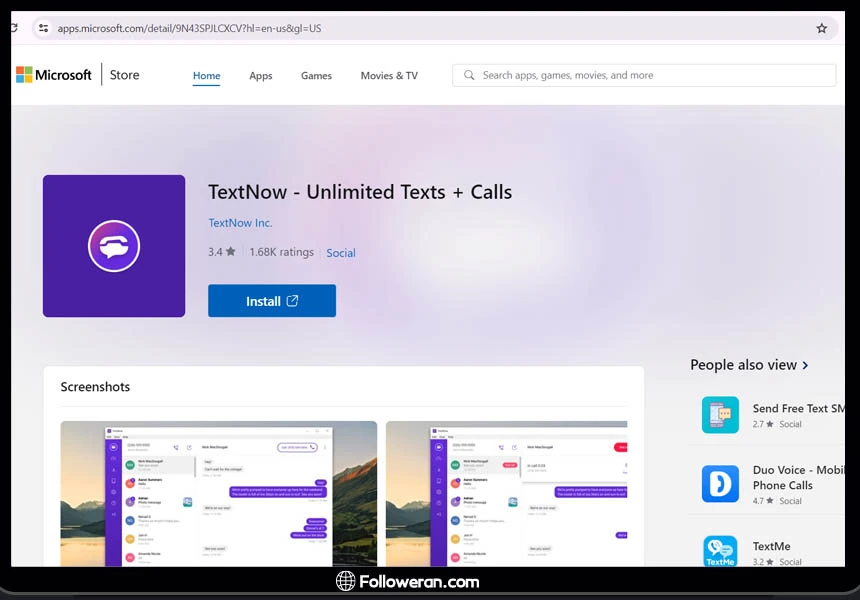Reload the page with the refresh icon
Image resolution: width=860 pixels, height=600 pixels.
(14, 28)
